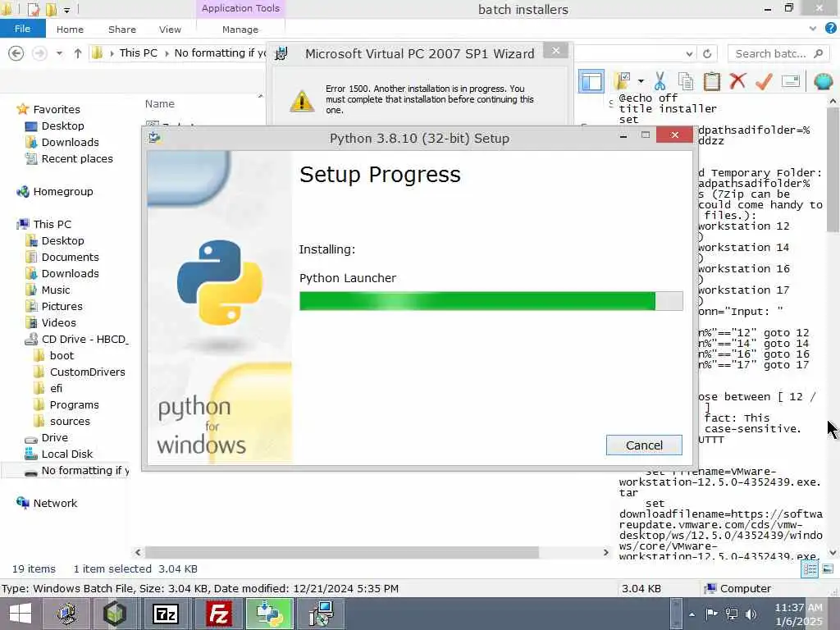Open 7-Zip from the taskbar
The height and width of the screenshot is (630, 840).
coord(165,614)
